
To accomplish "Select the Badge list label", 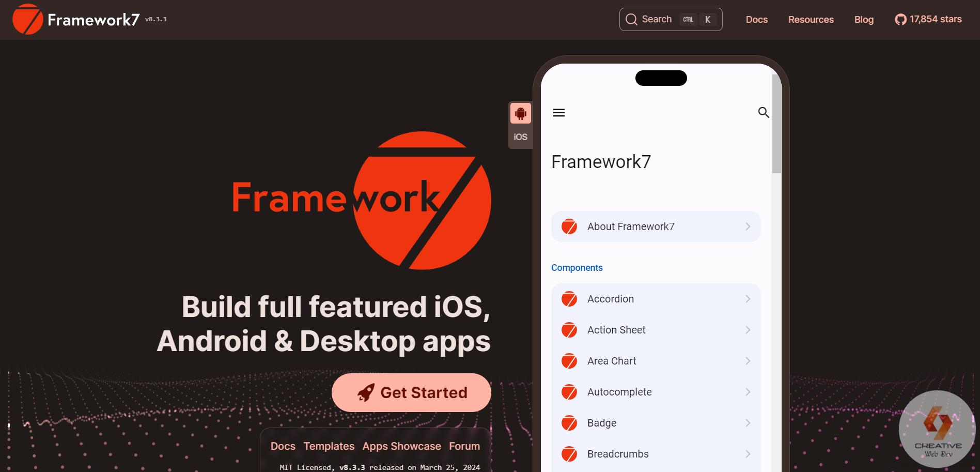I will [602, 423].
